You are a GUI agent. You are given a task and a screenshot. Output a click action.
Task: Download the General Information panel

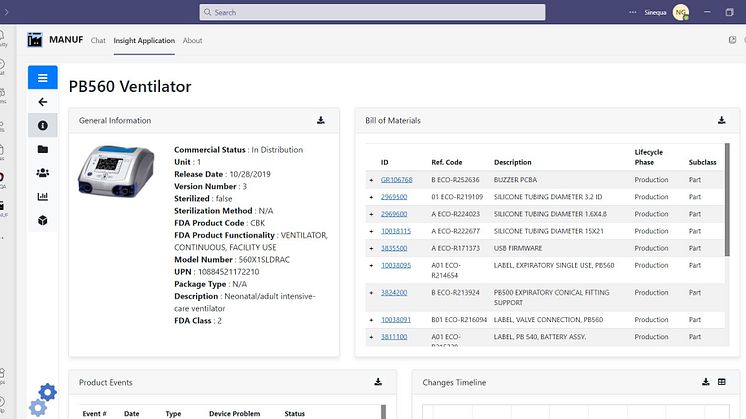tap(321, 120)
